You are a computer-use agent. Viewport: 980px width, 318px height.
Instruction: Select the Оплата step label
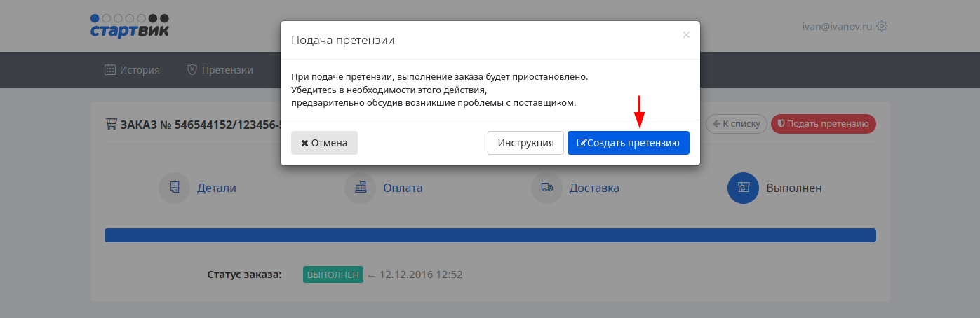[403, 188]
